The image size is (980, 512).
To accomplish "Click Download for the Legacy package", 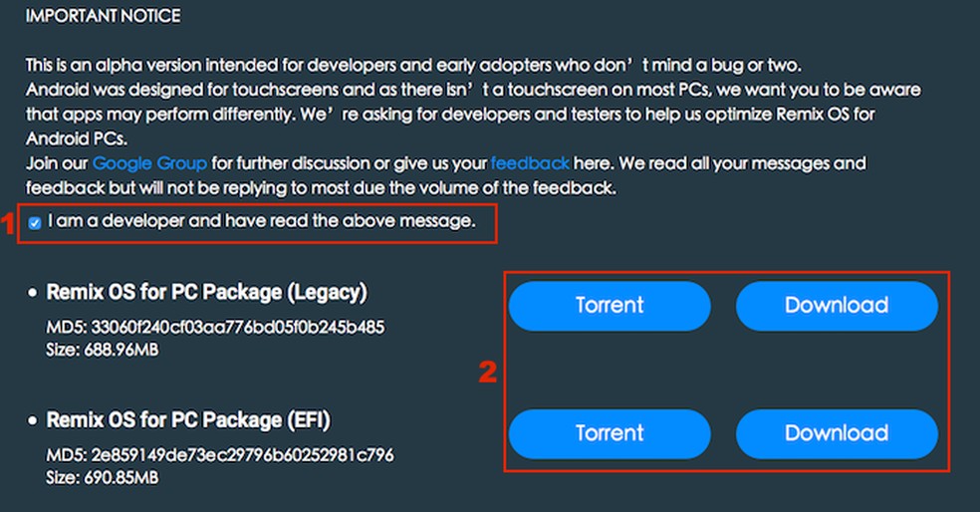I will [837, 306].
